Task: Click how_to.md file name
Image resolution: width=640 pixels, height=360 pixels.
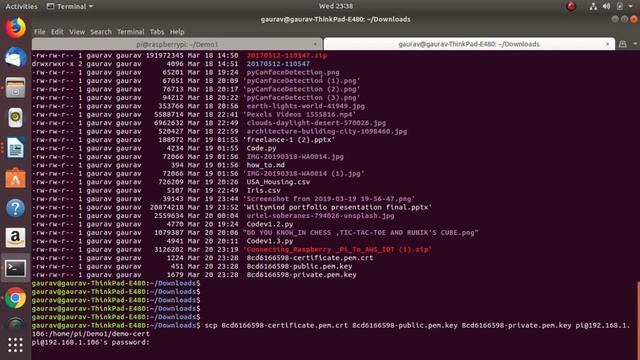Action: click(266, 165)
